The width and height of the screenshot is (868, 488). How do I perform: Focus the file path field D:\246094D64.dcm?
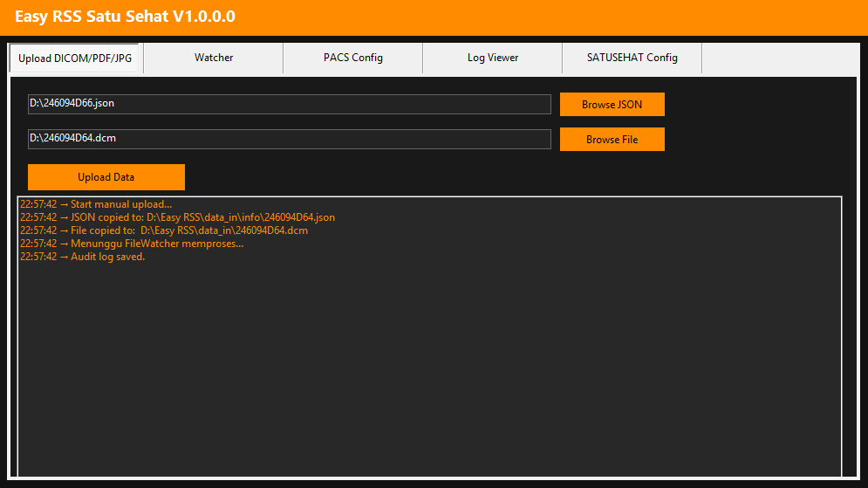click(x=290, y=139)
